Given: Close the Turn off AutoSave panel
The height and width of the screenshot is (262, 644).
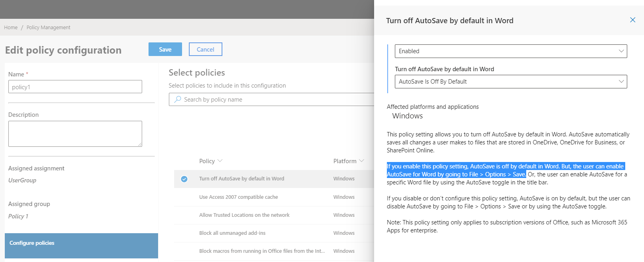Looking at the screenshot, I should (x=632, y=20).
